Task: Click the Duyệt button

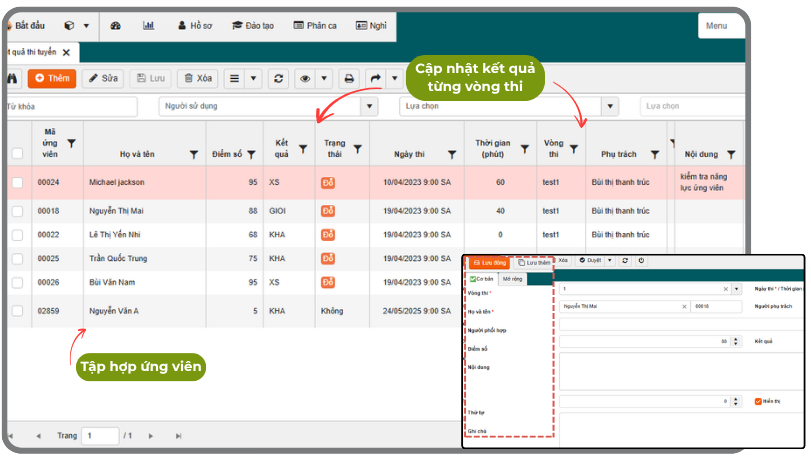Action: pyautogui.click(x=590, y=261)
